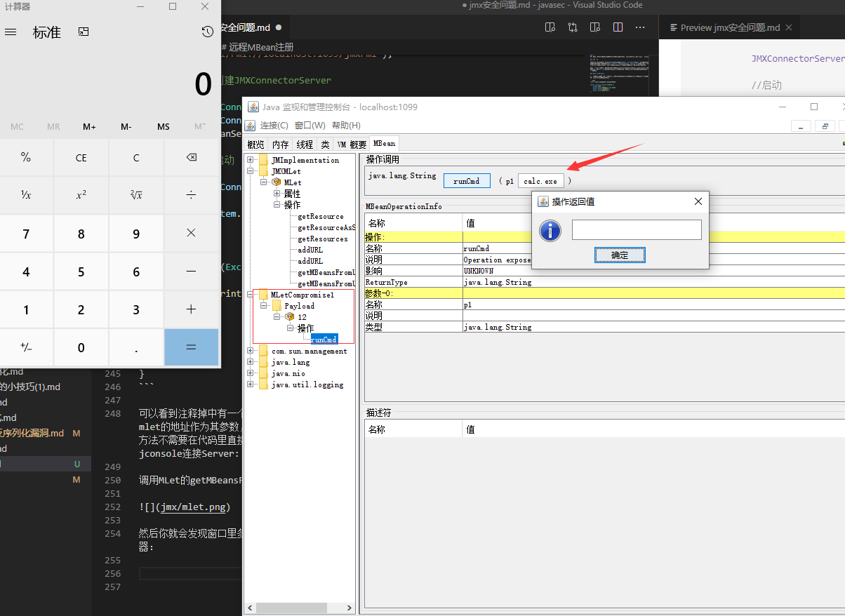Toggle Calculator keep-on-top mode icon

84,32
